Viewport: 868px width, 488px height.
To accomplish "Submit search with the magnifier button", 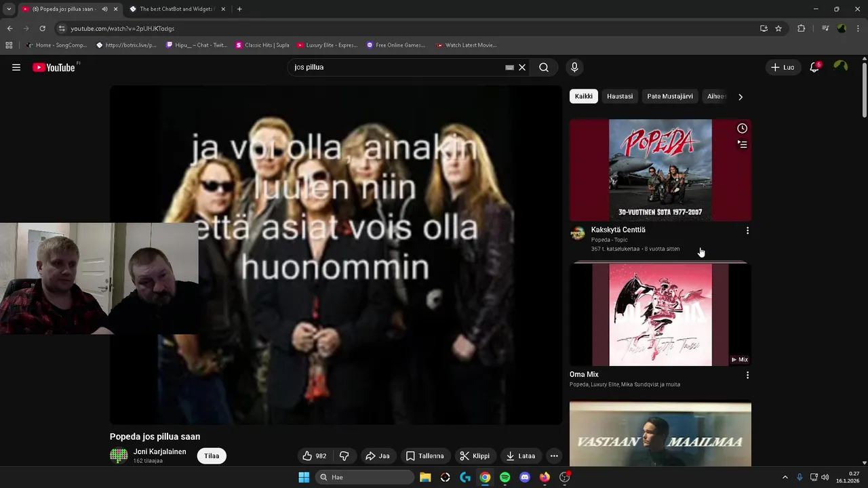I will (544, 67).
